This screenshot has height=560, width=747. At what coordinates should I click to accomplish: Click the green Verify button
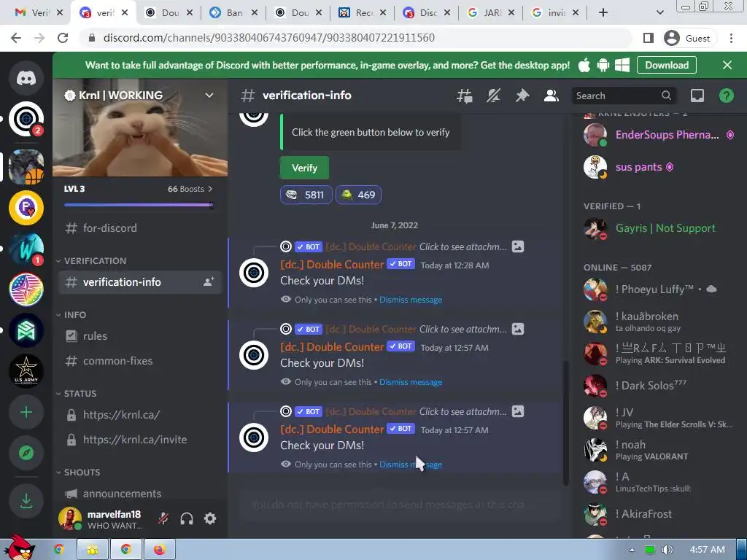click(304, 168)
